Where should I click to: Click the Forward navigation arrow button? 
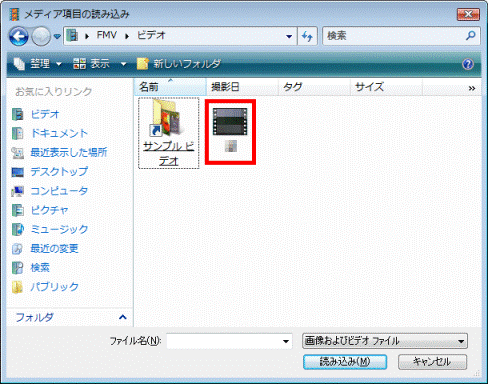tap(41, 36)
